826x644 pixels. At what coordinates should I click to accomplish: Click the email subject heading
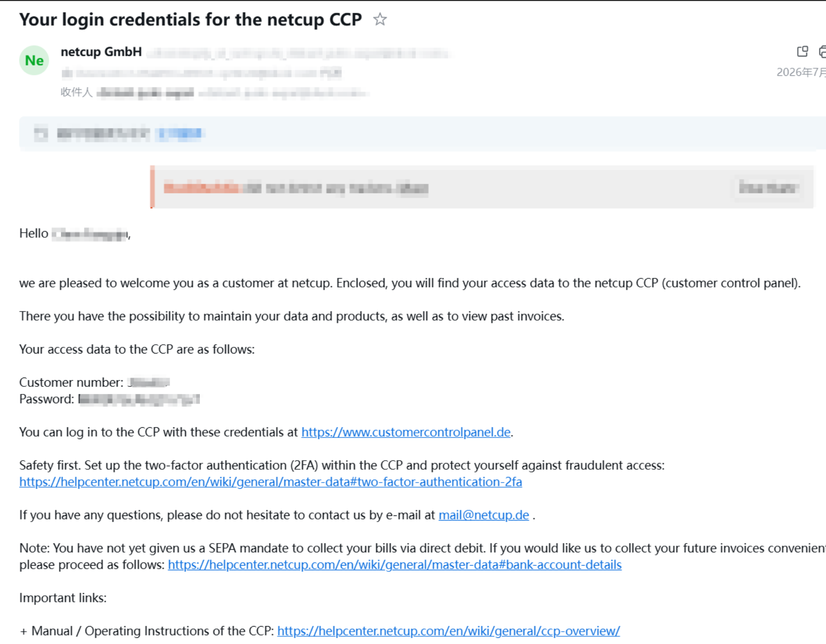(x=191, y=19)
